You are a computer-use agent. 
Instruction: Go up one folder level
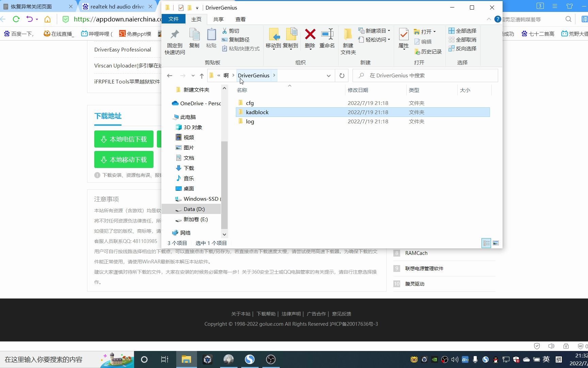click(202, 76)
